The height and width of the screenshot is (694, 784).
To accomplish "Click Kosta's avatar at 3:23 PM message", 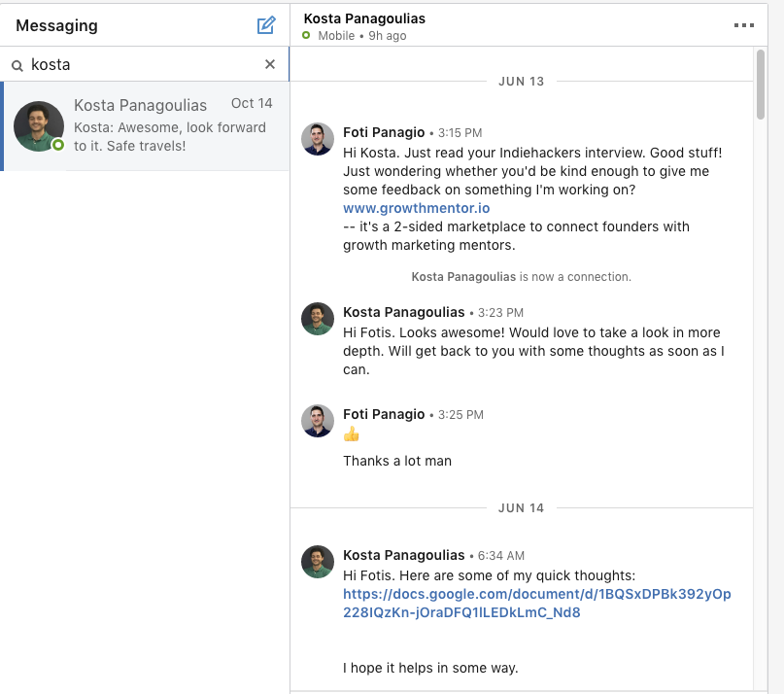I will pyautogui.click(x=318, y=319).
